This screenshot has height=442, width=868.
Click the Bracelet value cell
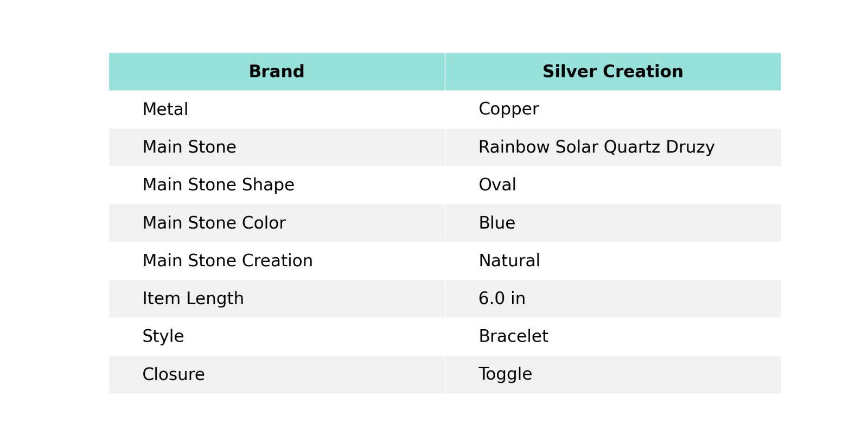[x=613, y=336]
